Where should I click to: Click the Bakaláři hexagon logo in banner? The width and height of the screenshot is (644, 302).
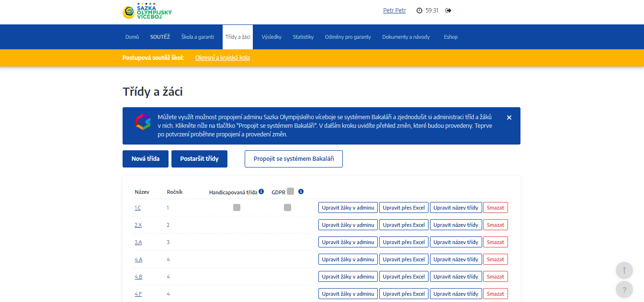143,123
